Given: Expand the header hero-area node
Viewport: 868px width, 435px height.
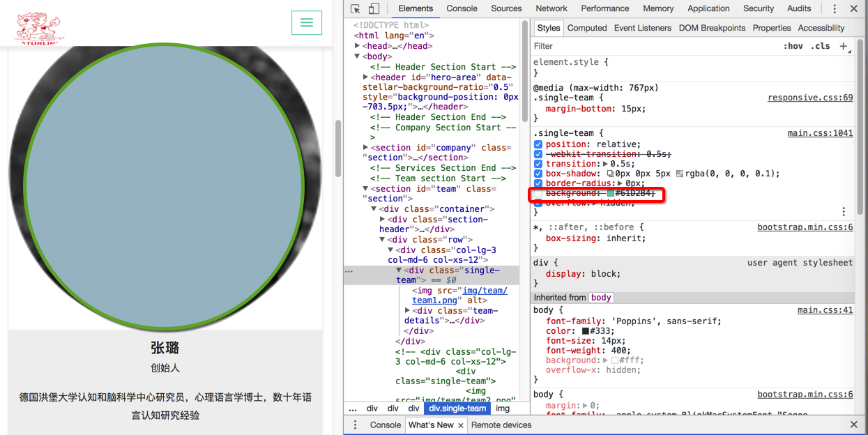Looking at the screenshot, I should coord(365,77).
